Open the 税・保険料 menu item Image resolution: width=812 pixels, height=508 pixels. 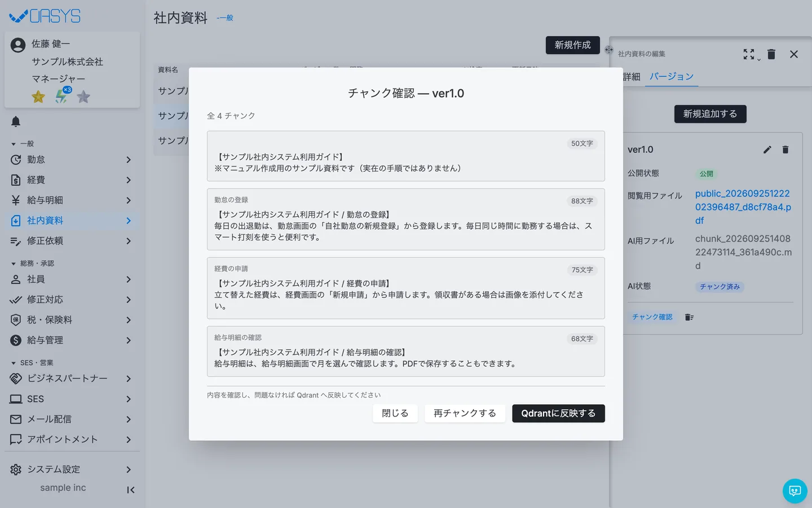tap(72, 320)
